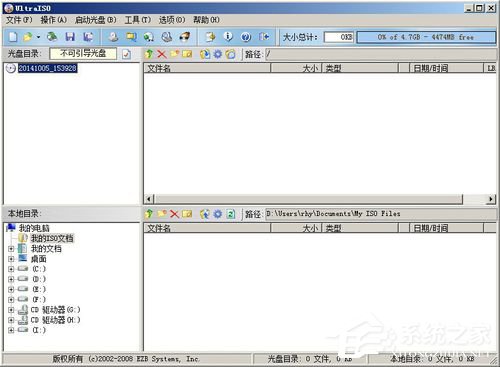The image size is (500, 367).
Task: Open image Information with the 'i' icon
Action: (x=228, y=37)
